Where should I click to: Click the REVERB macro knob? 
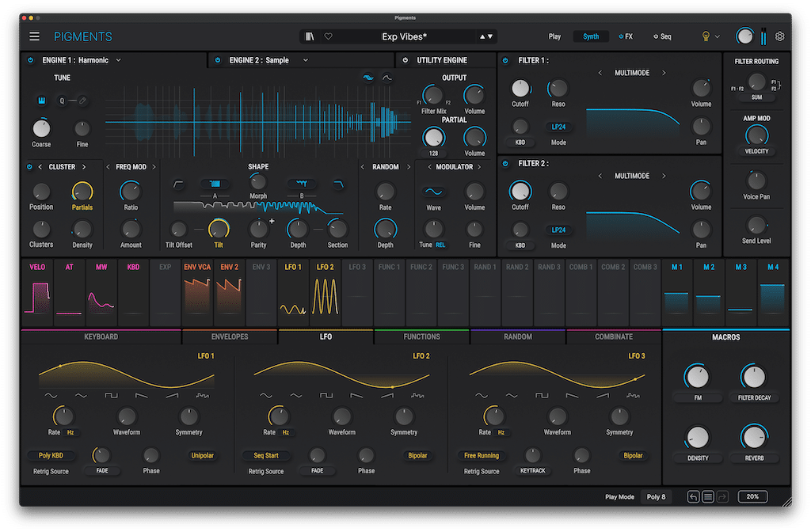point(754,437)
